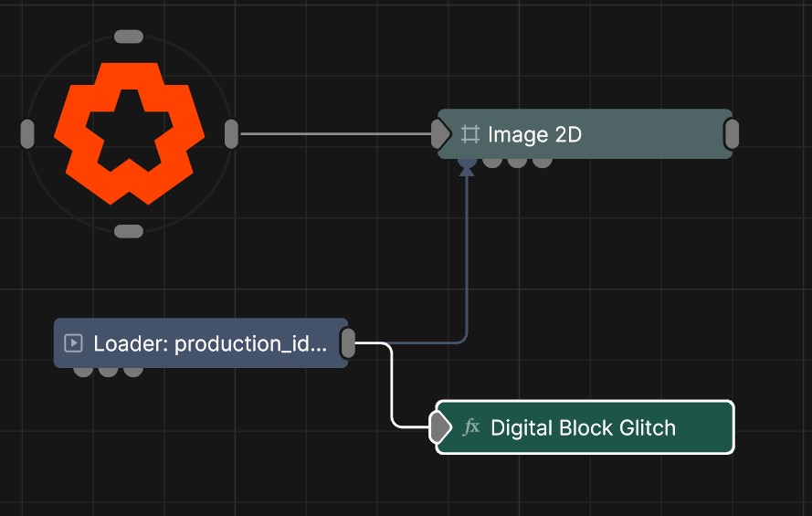Select the Image 2D node label
Viewport: 812px width, 516px height.
pyautogui.click(x=534, y=134)
